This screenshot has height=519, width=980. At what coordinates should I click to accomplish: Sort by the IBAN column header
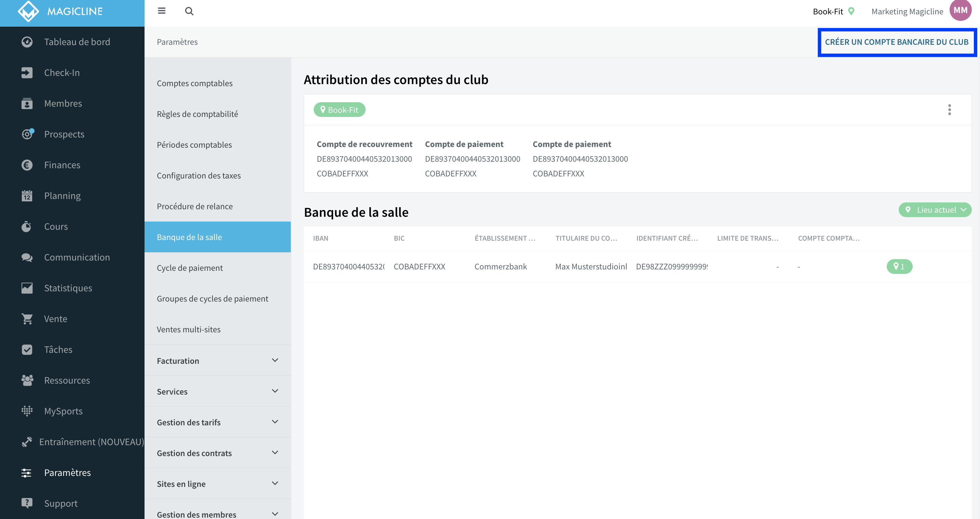point(321,238)
